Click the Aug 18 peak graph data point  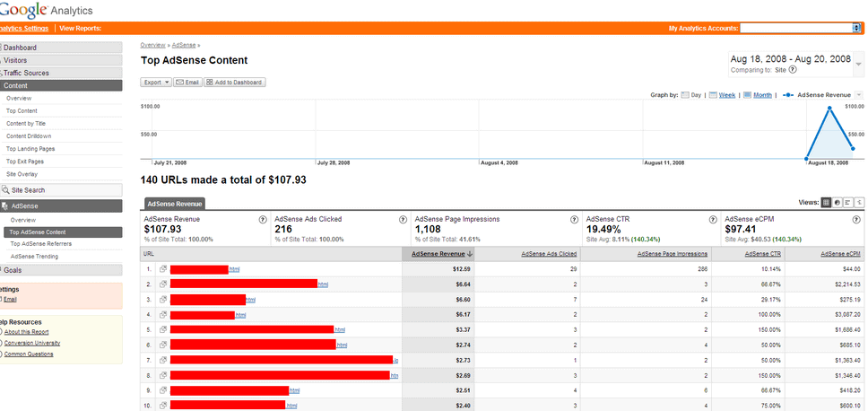tap(829, 108)
